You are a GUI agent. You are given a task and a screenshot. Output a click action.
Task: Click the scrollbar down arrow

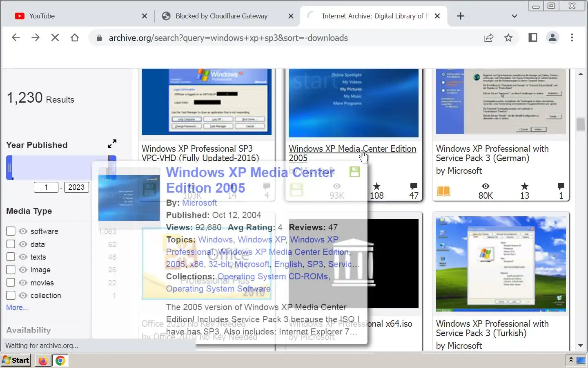[x=581, y=346]
